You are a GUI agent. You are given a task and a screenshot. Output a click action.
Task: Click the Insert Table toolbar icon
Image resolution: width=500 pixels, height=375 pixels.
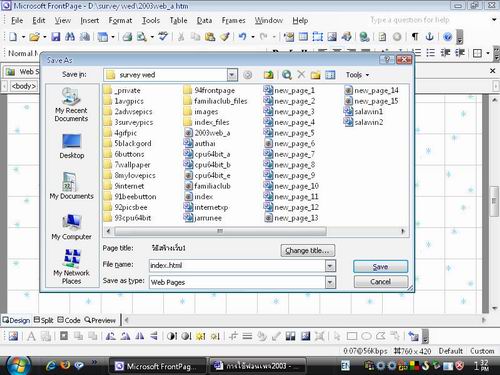click(x=303, y=37)
